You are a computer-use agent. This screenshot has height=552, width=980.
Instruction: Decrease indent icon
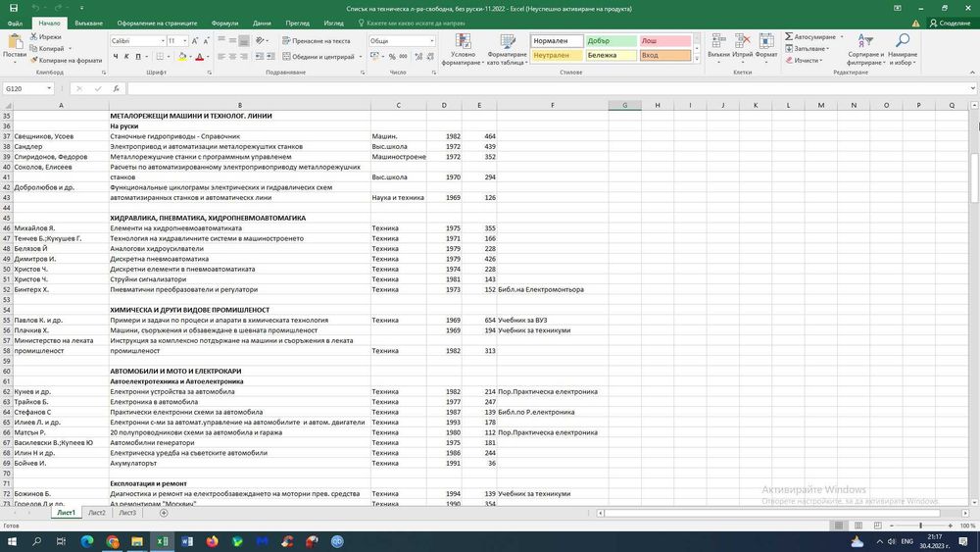point(260,57)
